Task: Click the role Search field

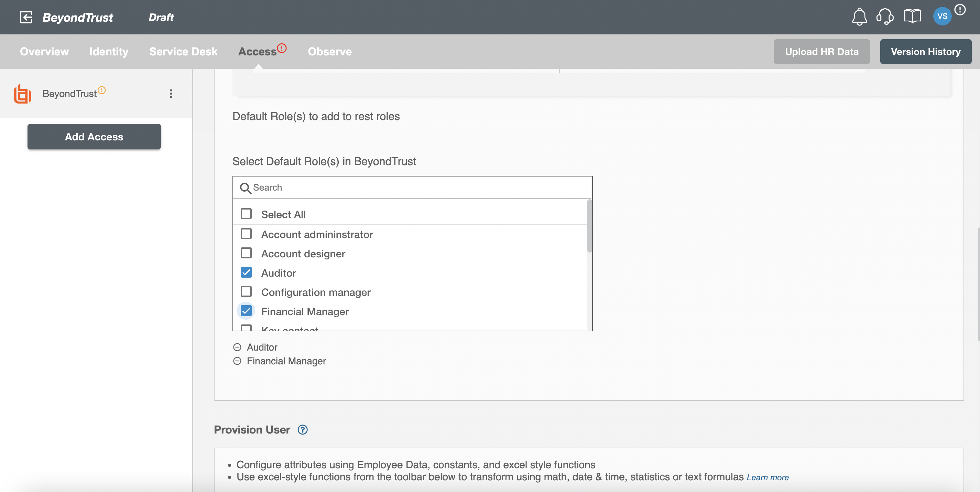Action: coord(412,188)
